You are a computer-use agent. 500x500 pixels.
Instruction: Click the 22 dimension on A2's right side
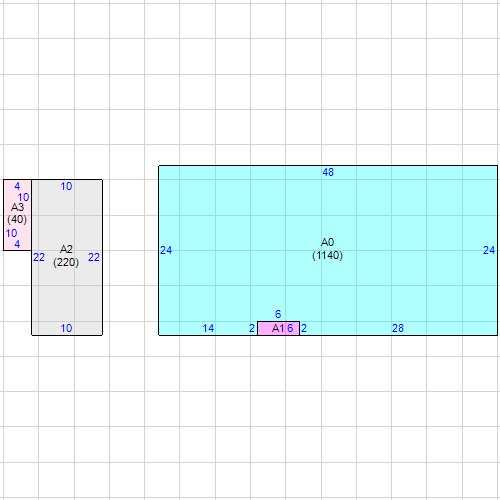tap(94, 257)
